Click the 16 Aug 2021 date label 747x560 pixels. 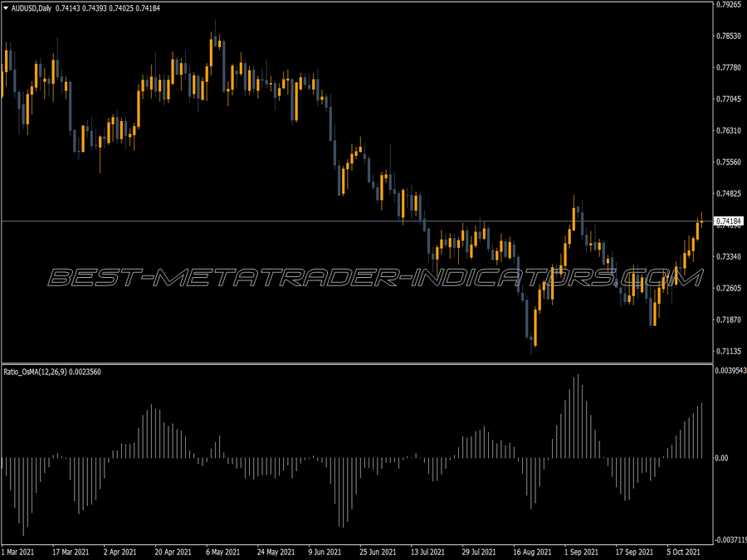coord(532,552)
